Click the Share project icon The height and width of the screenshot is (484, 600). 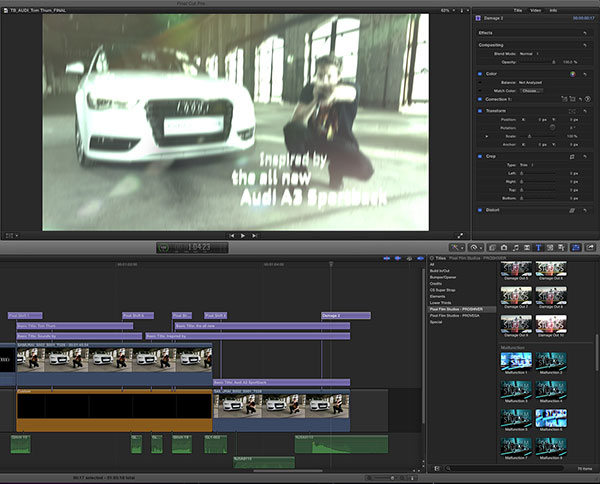(x=590, y=248)
